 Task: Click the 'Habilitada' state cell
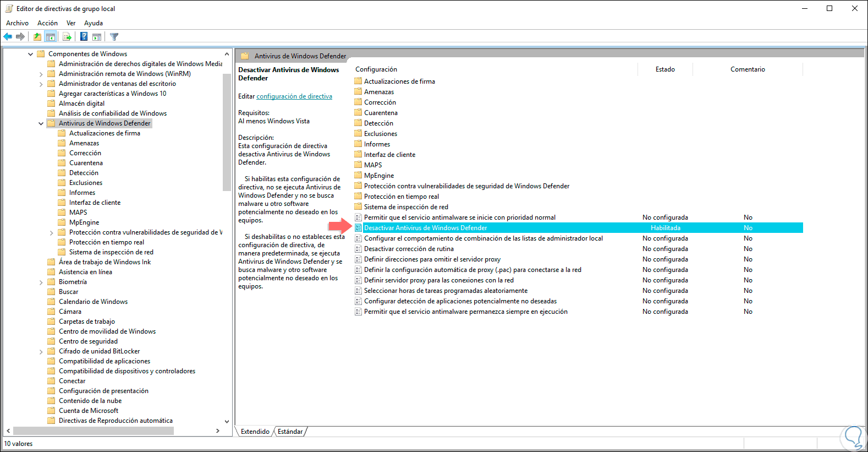[x=666, y=228]
